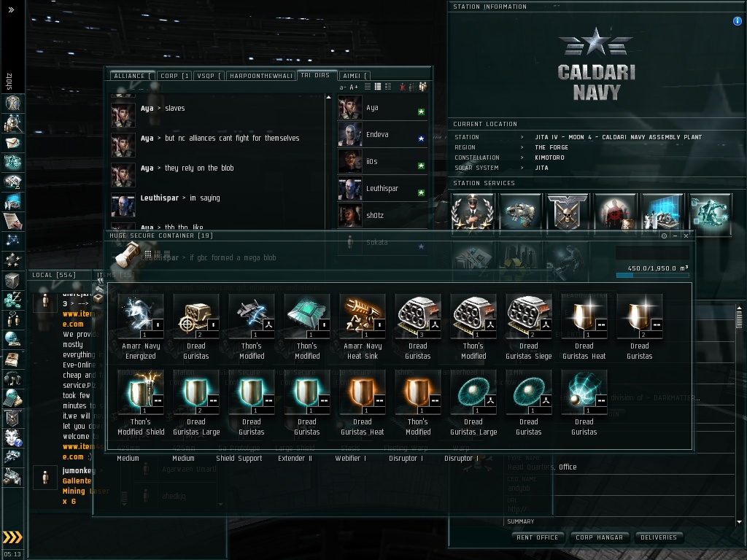Click container capacity bar 450.0/1,950.0 m³
Screen dimensions: 747x560
point(653,275)
